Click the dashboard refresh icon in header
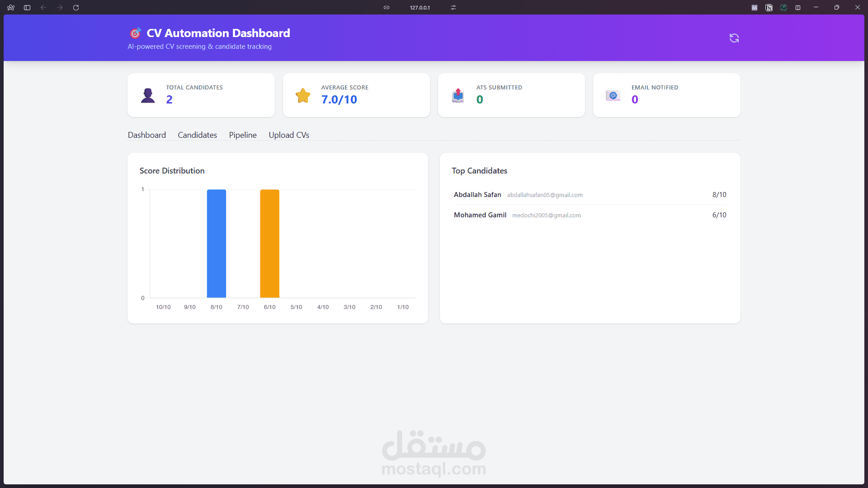The image size is (868, 488). coord(734,38)
